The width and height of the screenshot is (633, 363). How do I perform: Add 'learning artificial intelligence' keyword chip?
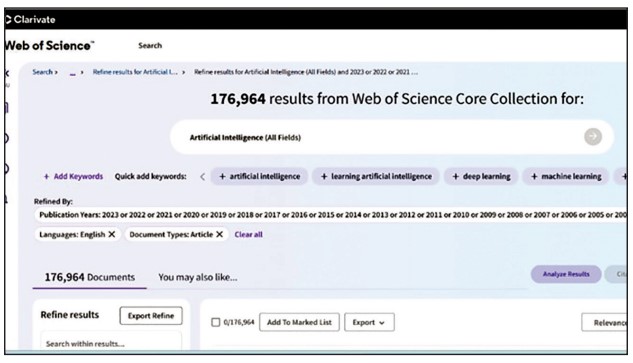point(376,176)
